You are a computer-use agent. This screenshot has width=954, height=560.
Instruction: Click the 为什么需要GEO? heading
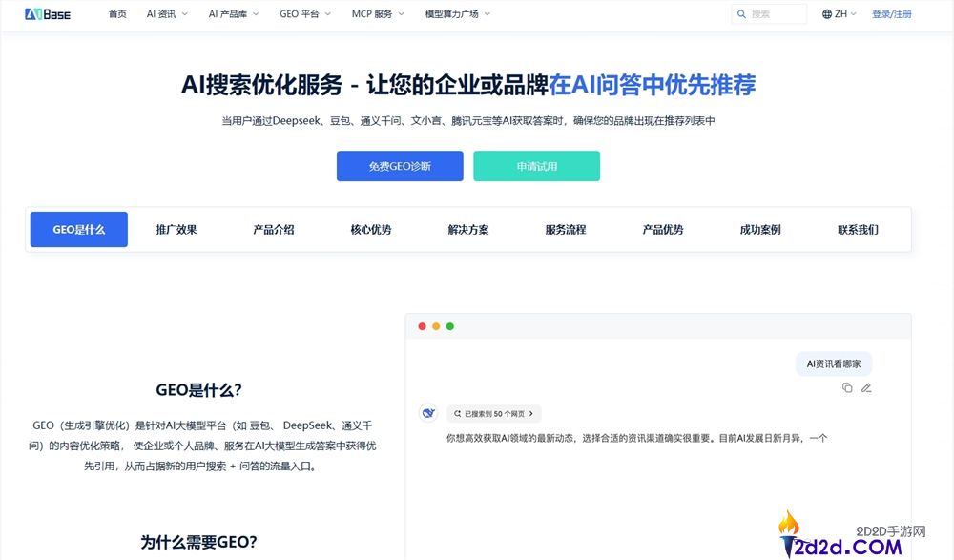coord(199,542)
